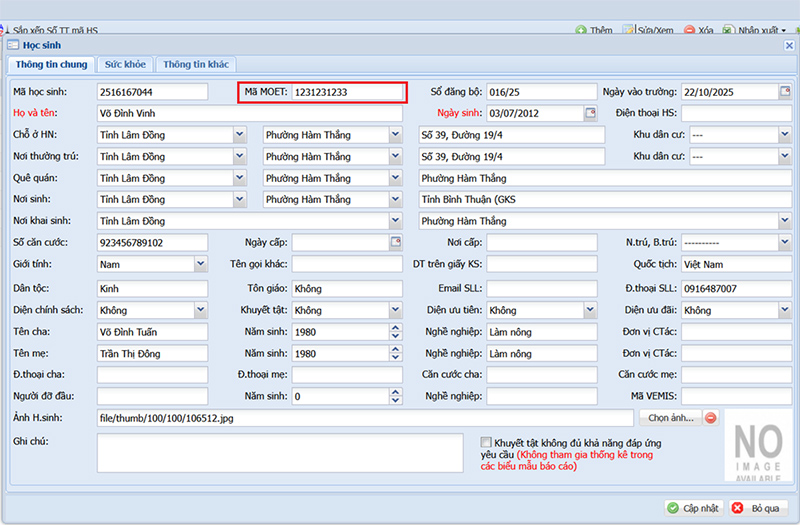This screenshot has height=525, width=800.
Task: Click the Cập nhật button
Action: coord(694,508)
